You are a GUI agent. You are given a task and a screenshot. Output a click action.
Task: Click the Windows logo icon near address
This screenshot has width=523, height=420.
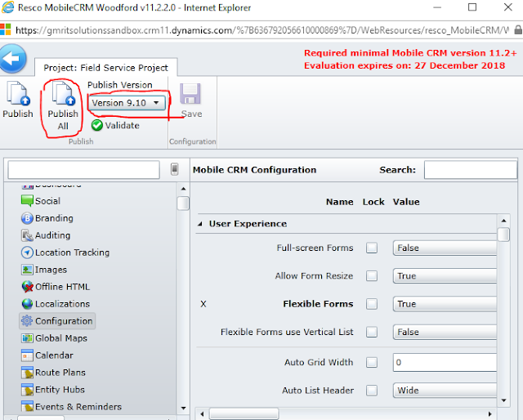pyautogui.click(x=6, y=29)
